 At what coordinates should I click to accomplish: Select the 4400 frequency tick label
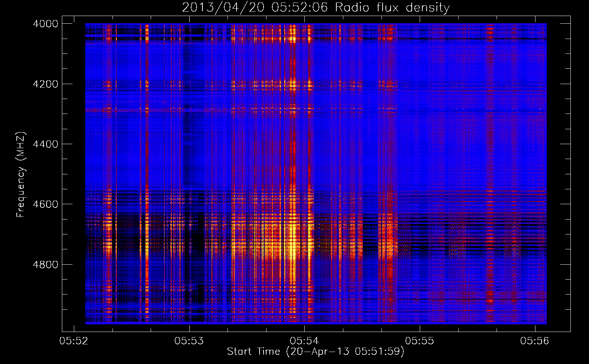[x=46, y=144]
